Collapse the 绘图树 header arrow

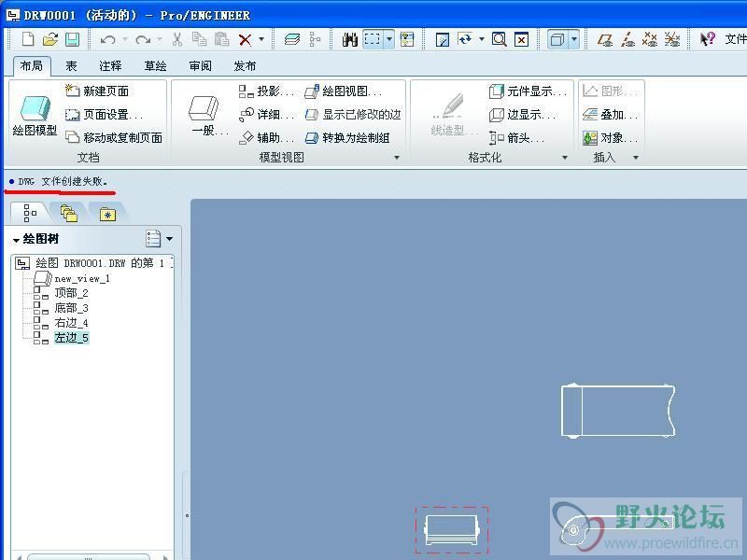(16, 240)
